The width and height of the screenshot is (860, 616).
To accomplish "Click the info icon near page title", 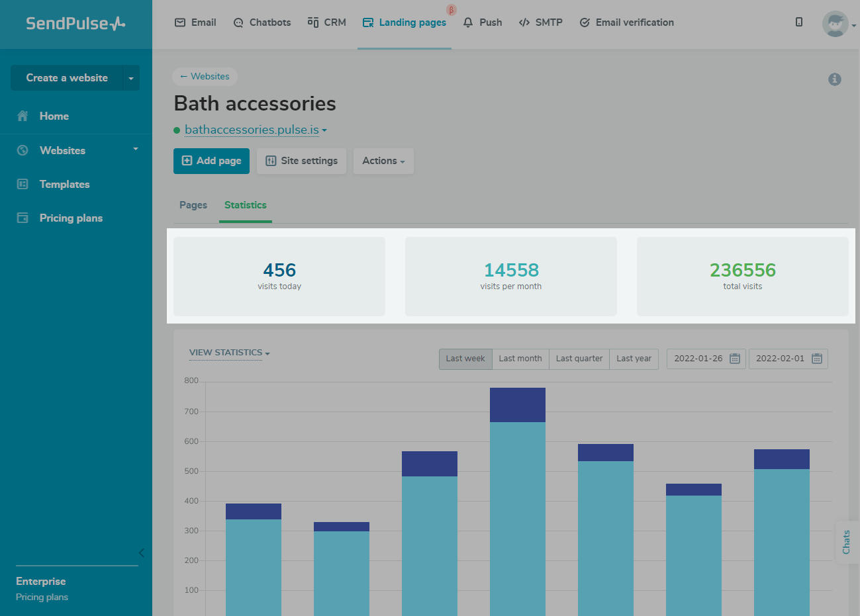I will pyautogui.click(x=834, y=79).
